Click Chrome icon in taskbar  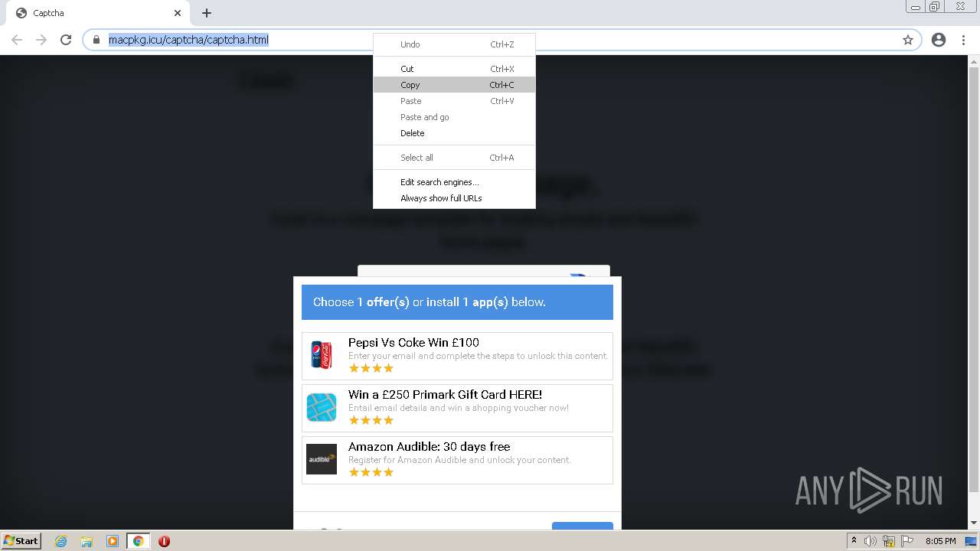(x=139, y=541)
